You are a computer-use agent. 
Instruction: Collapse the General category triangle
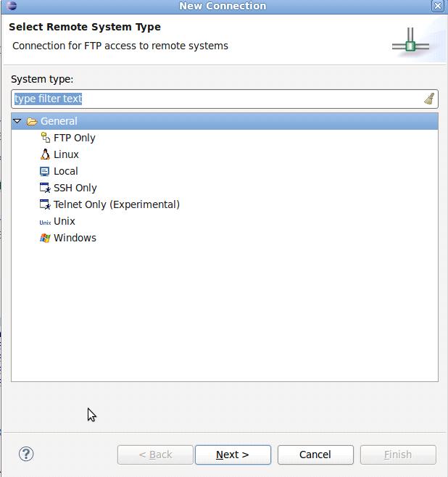click(x=17, y=121)
